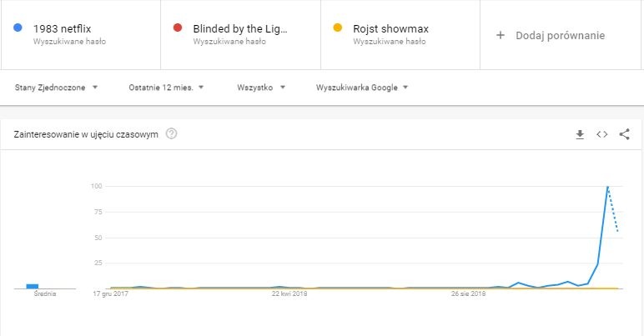Screen dimensions: 644x336
Task: Click the dotted forecast segment of the blue line
Action: (x=613, y=209)
